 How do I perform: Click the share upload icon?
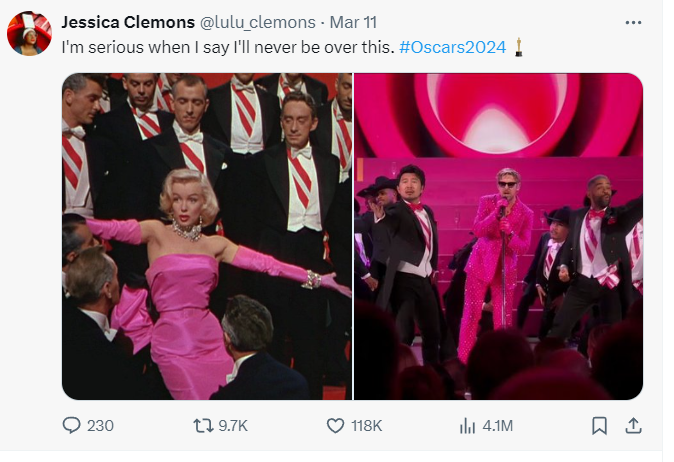click(x=632, y=426)
